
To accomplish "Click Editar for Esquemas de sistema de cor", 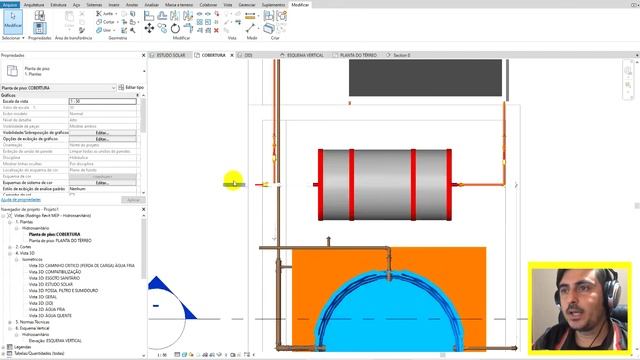I will (102, 183).
